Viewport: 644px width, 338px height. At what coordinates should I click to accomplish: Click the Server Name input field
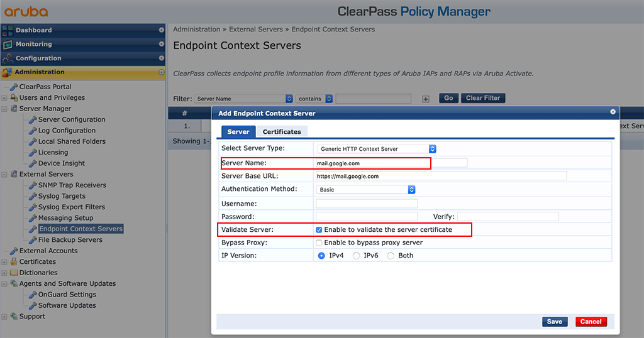click(391, 163)
